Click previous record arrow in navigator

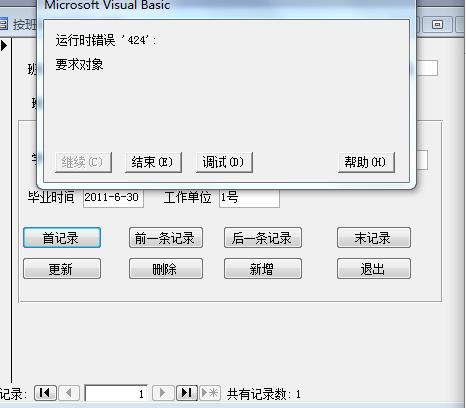[x=69, y=393]
